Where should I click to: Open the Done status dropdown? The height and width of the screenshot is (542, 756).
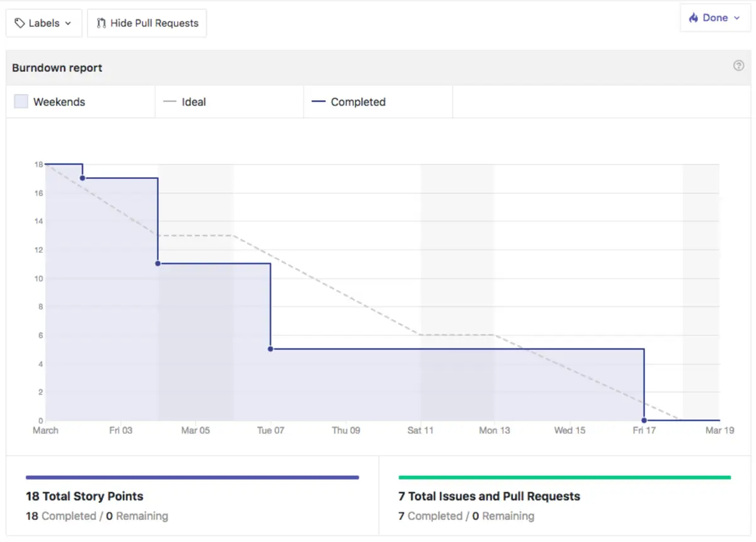point(715,18)
